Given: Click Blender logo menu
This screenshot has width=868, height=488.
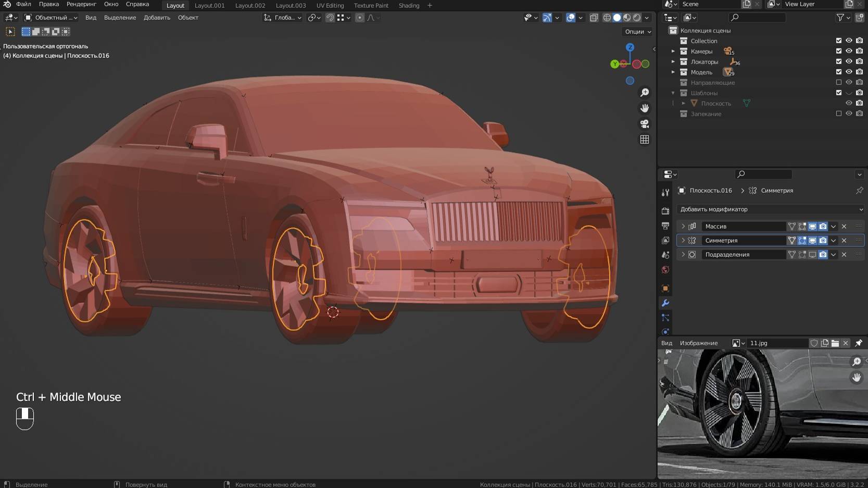Looking at the screenshot, I should [x=7, y=4].
